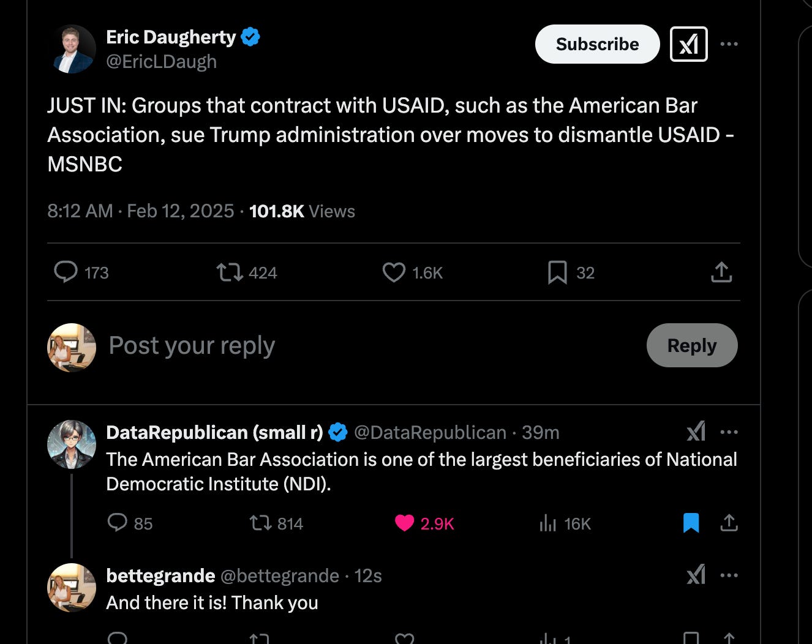Screen dimensions: 812x644
Task: Click the @DataRepublican handle
Action: 430,432
